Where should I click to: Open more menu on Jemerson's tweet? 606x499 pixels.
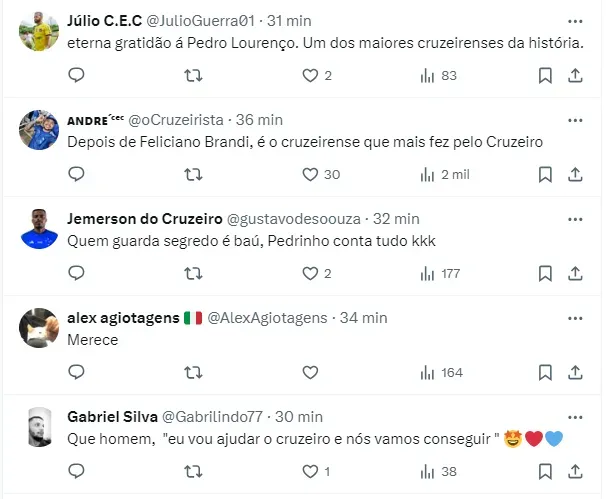[575, 219]
